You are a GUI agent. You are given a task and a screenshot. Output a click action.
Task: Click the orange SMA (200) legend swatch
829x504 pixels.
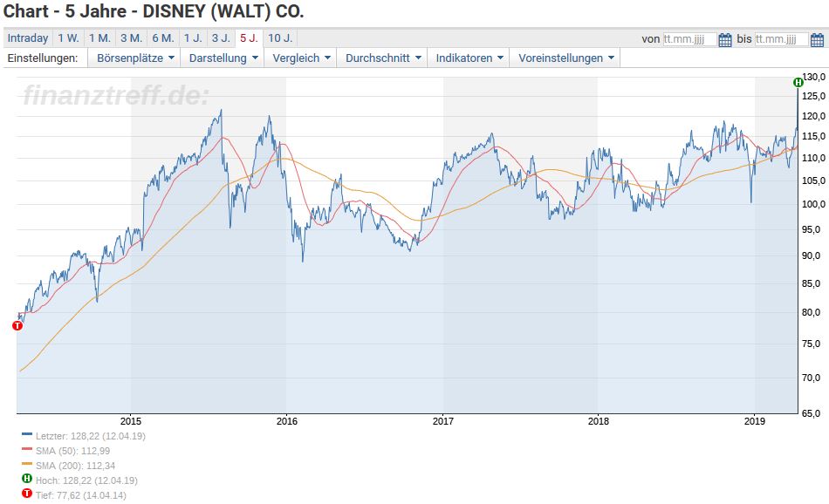pyautogui.click(x=27, y=464)
